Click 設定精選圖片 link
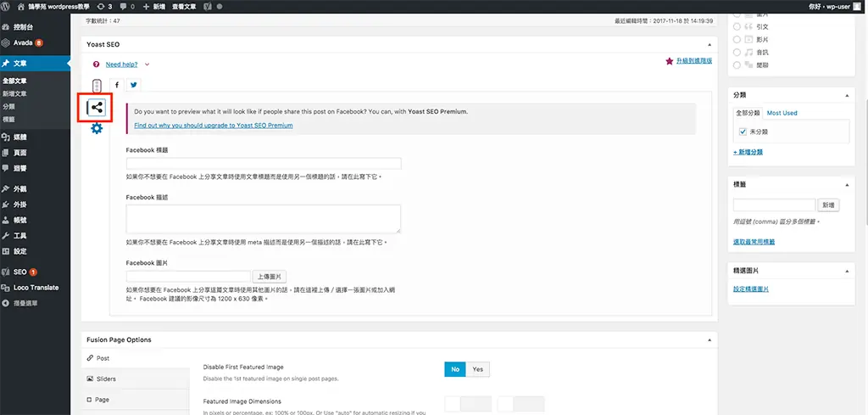The image size is (868, 415). pos(751,289)
